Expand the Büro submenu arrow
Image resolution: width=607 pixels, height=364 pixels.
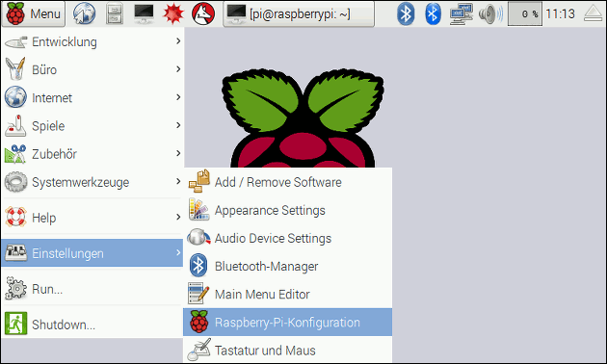[x=178, y=69]
